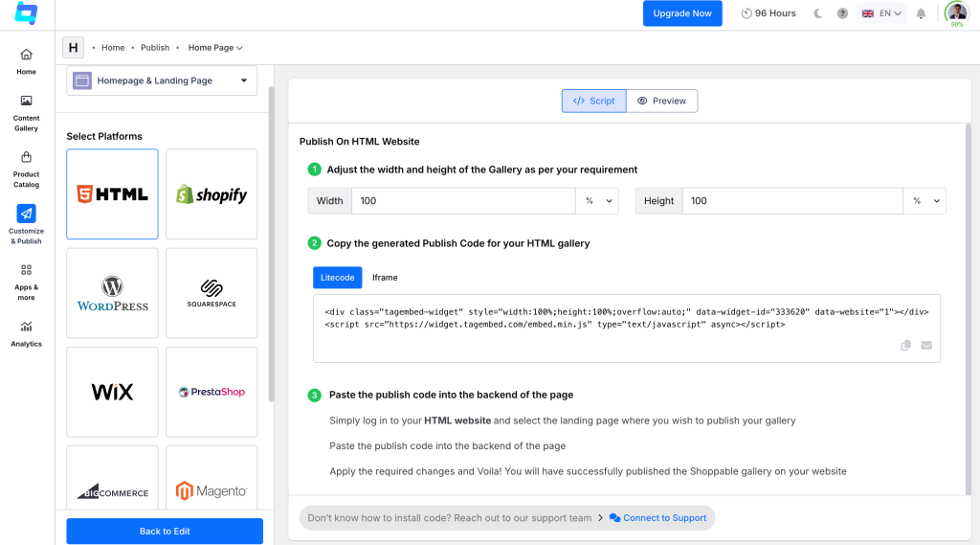Select the Squarespace platform card
Viewport: 980px width, 545px height.
point(212,293)
